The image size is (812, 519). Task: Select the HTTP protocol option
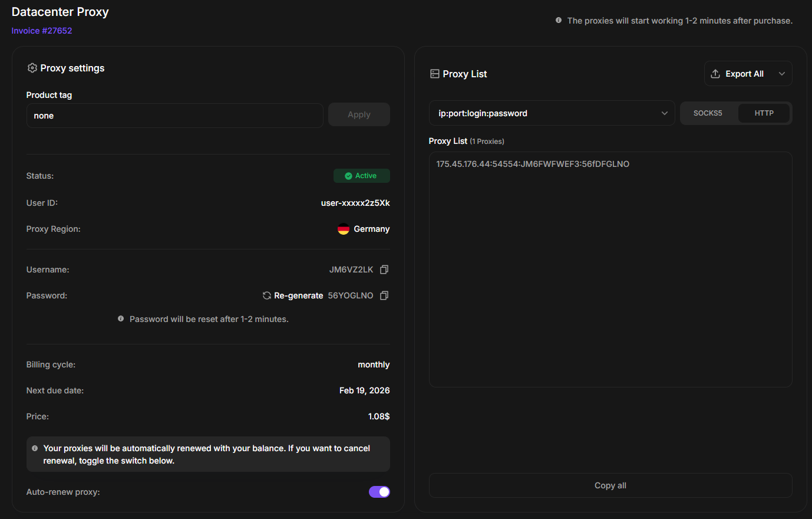point(764,113)
